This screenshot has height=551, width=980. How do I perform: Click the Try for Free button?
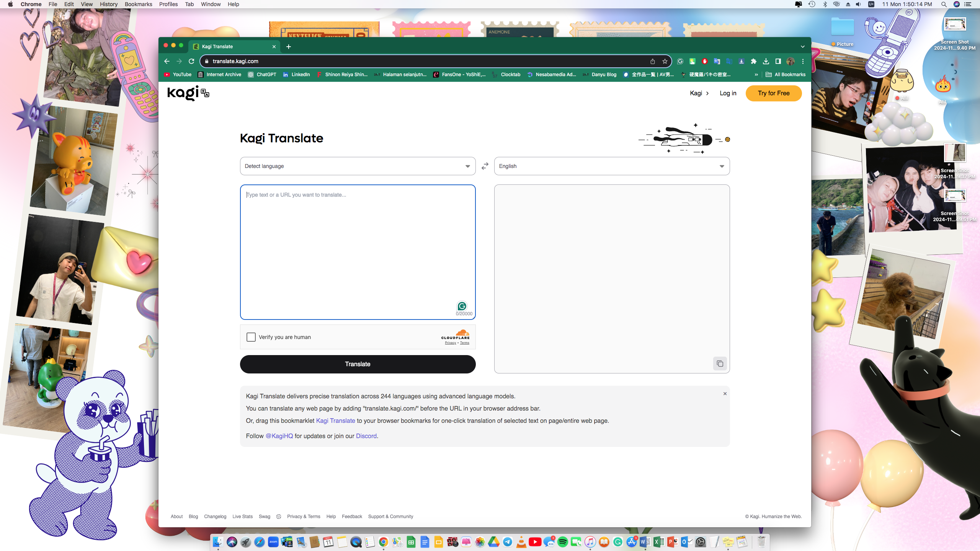pos(774,93)
